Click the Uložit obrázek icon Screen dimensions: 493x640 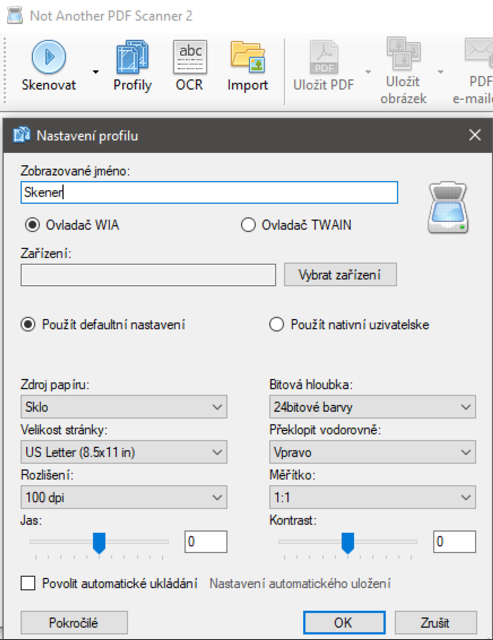pyautogui.click(x=403, y=53)
